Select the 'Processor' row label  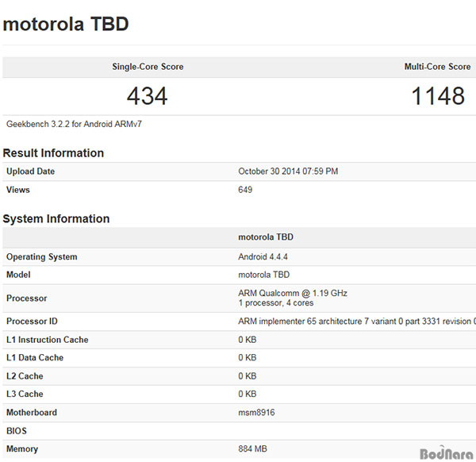coord(27,298)
